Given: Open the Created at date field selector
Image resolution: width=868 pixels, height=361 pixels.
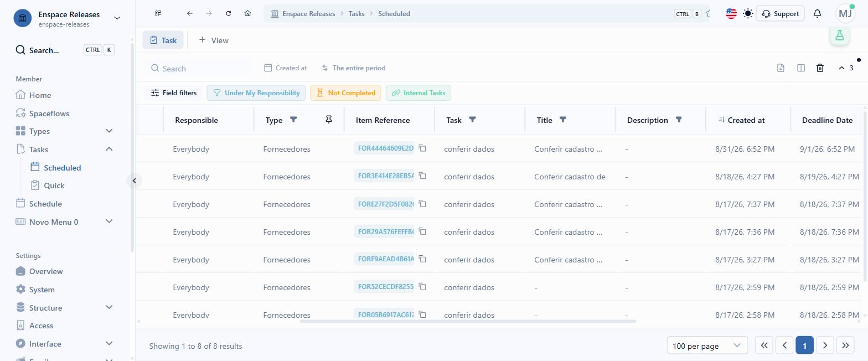Looking at the screenshot, I should (x=286, y=68).
